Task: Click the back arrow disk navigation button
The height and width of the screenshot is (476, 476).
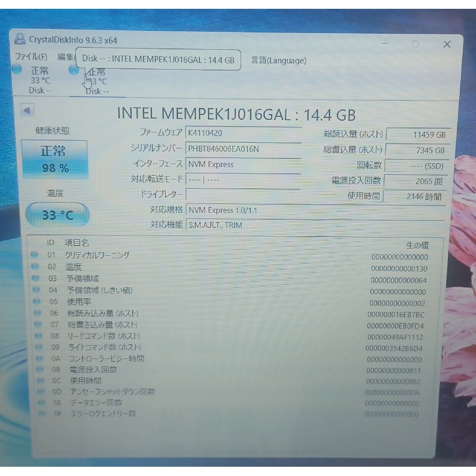Action: click(27, 110)
